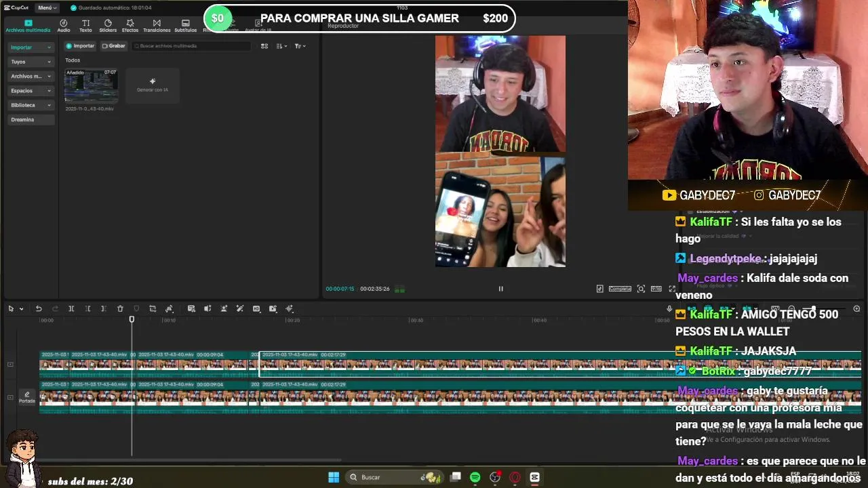Select the highlighted upper-track clip 00:02:17:29

click(x=560, y=364)
